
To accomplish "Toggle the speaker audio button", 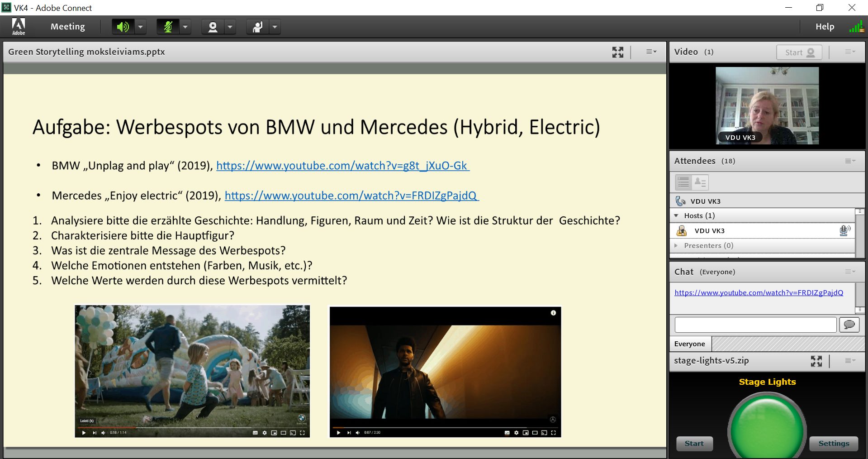I will click(123, 27).
